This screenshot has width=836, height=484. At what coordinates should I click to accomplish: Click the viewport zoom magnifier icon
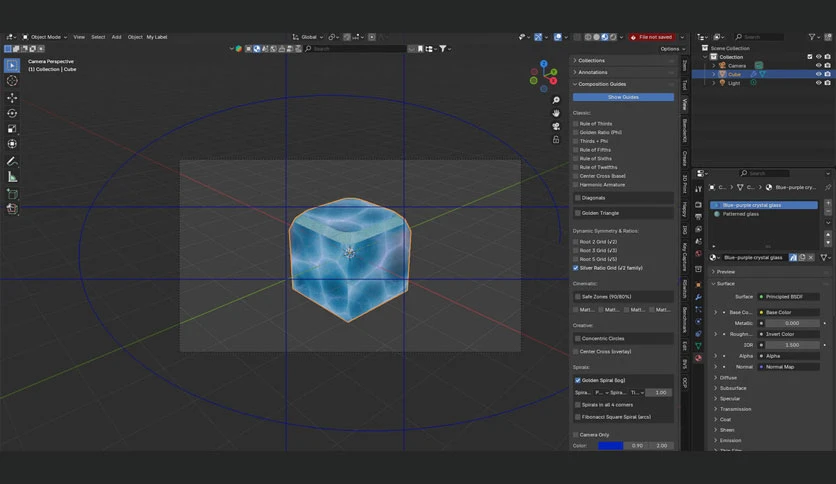pyautogui.click(x=556, y=100)
